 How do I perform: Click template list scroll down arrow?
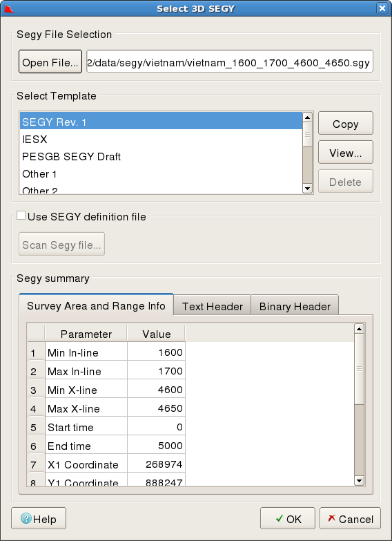307,189
